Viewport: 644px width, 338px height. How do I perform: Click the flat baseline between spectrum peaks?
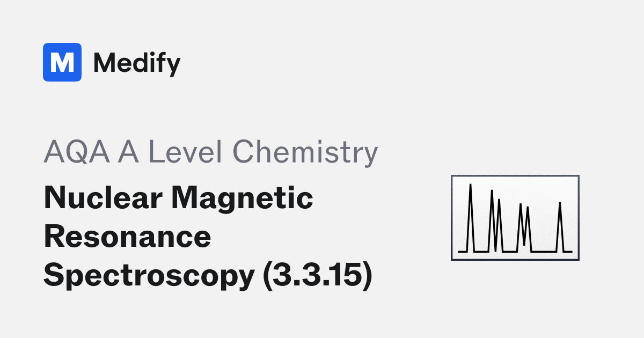click(544, 251)
